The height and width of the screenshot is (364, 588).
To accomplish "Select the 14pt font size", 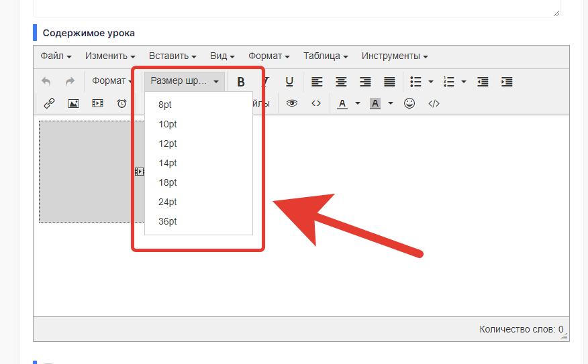I will pos(168,163).
